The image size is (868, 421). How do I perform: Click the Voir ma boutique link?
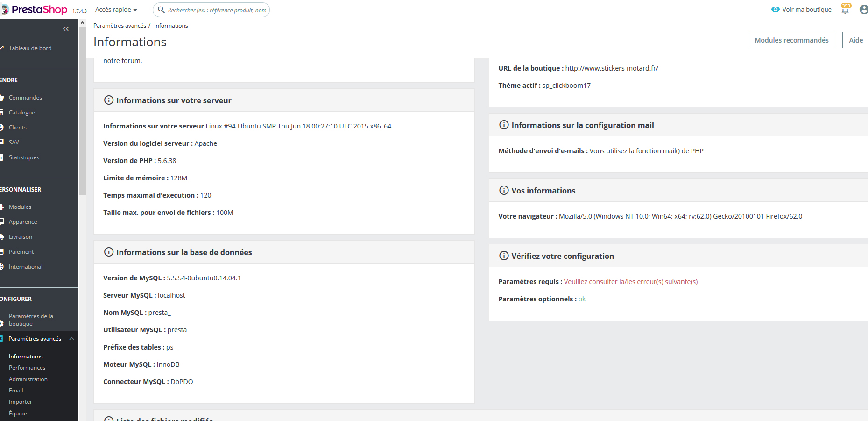pyautogui.click(x=807, y=9)
